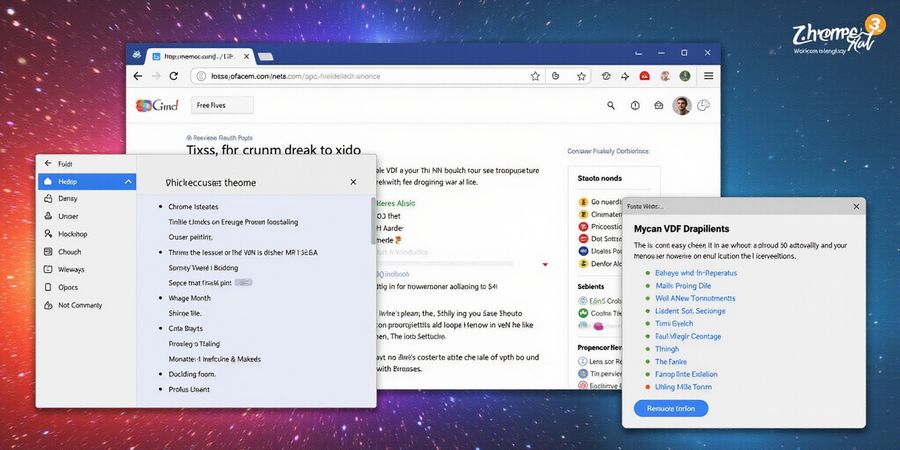The image size is (900, 450).
Task: Click the Go nuard yellow icon in sidebar
Action: point(583,202)
